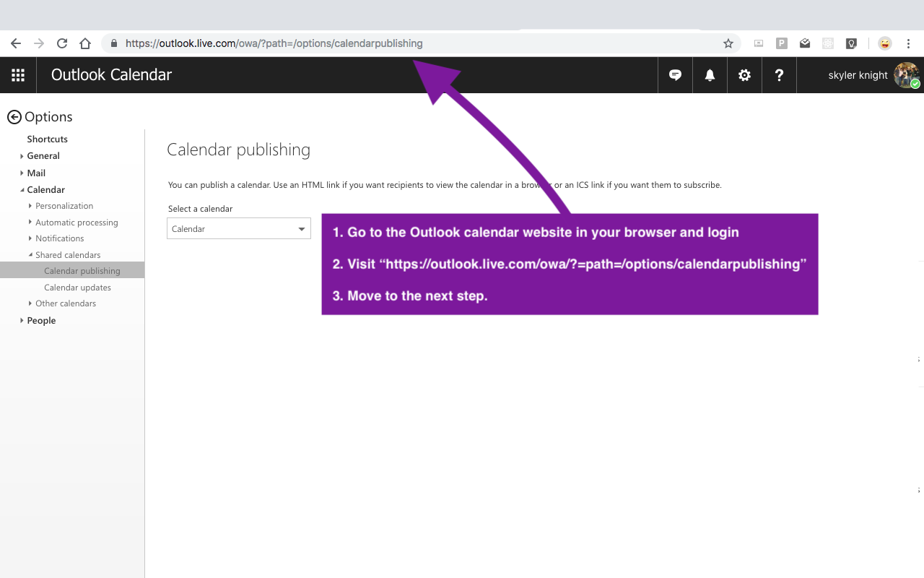The image size is (924, 578).
Task: Open the help question mark icon
Action: tap(779, 75)
